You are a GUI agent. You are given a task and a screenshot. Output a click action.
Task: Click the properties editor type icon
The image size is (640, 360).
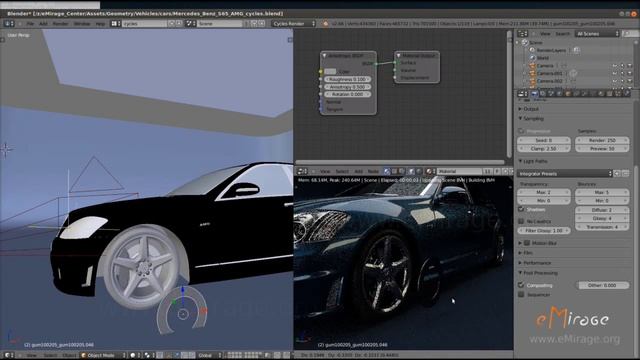coord(523,93)
